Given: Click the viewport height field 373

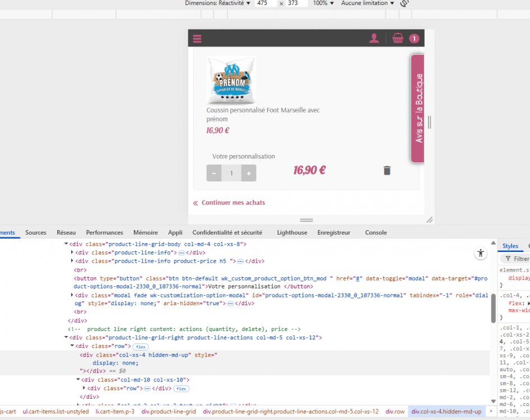Looking at the screenshot, I should click(x=297, y=3).
